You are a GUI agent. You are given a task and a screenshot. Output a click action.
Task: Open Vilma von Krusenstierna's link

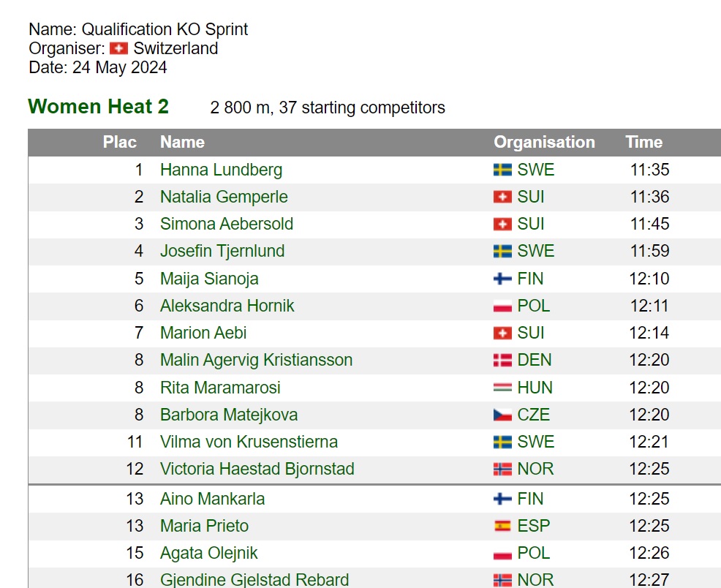[x=249, y=442]
